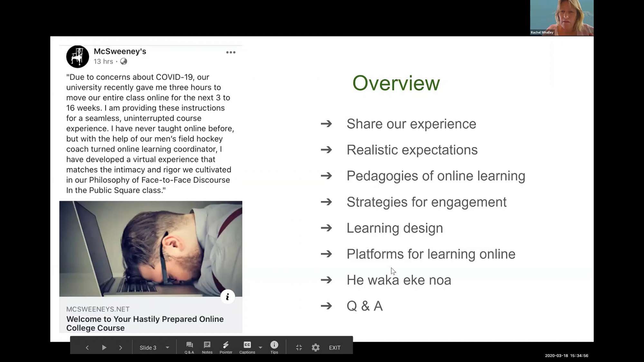The width and height of the screenshot is (644, 362).
Task: Open the presentation settings gear
Action: 316,348
